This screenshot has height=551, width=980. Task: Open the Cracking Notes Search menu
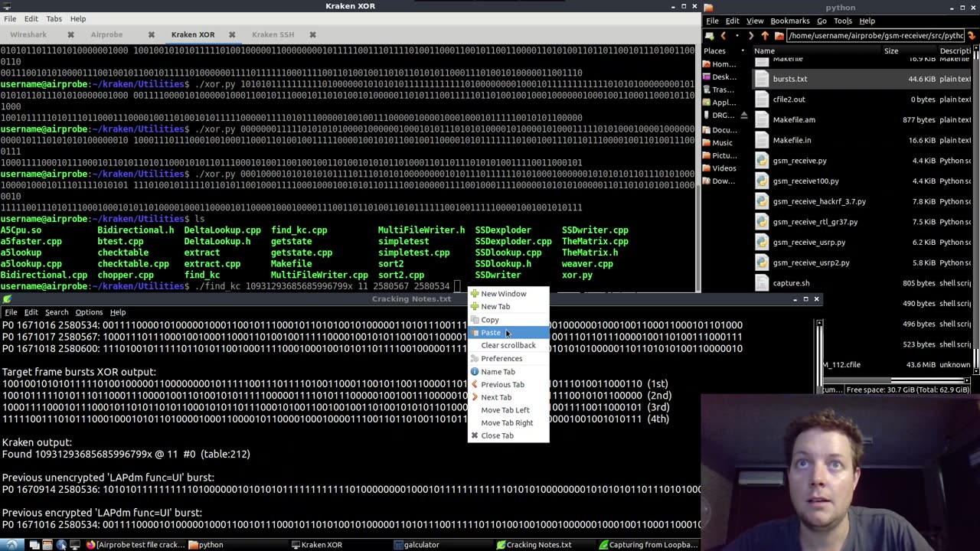point(56,312)
